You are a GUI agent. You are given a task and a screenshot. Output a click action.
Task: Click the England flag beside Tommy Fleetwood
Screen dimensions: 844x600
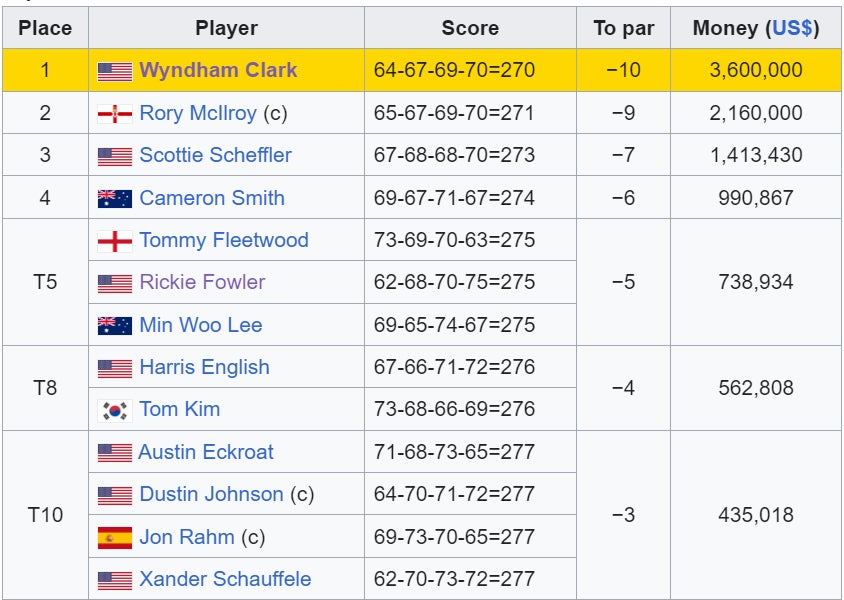[x=114, y=241]
